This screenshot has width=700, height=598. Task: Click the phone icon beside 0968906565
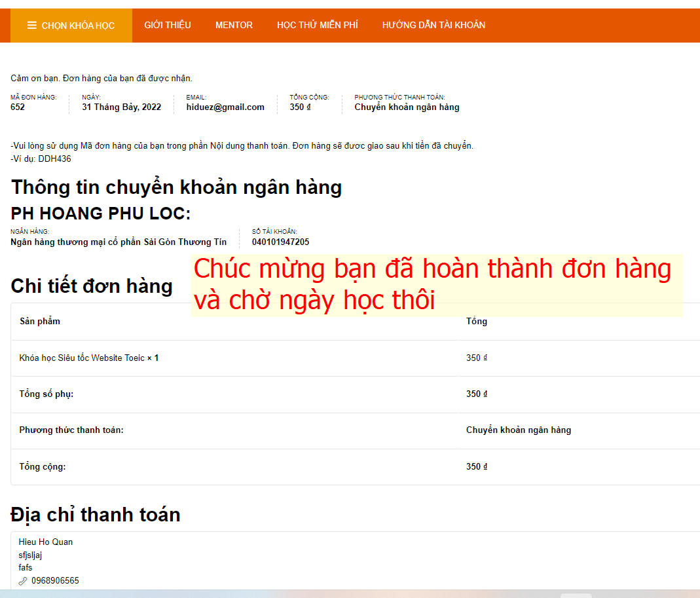[x=23, y=581]
